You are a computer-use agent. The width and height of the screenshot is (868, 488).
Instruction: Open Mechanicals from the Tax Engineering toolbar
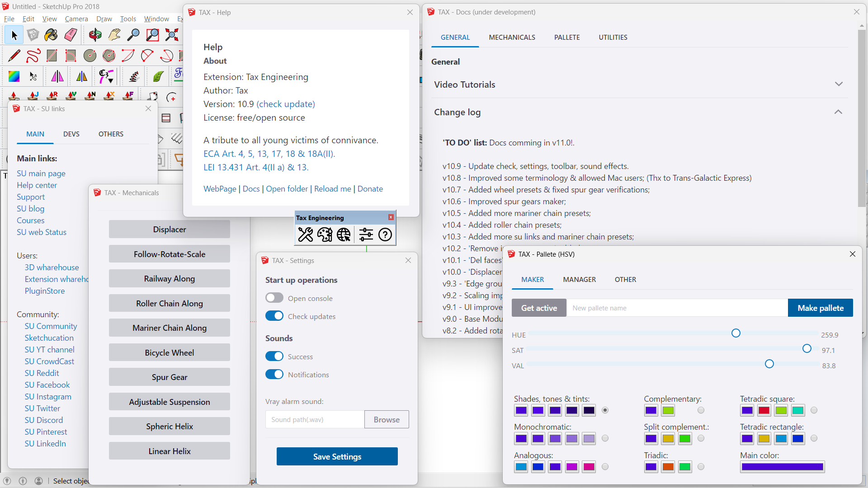306,235
